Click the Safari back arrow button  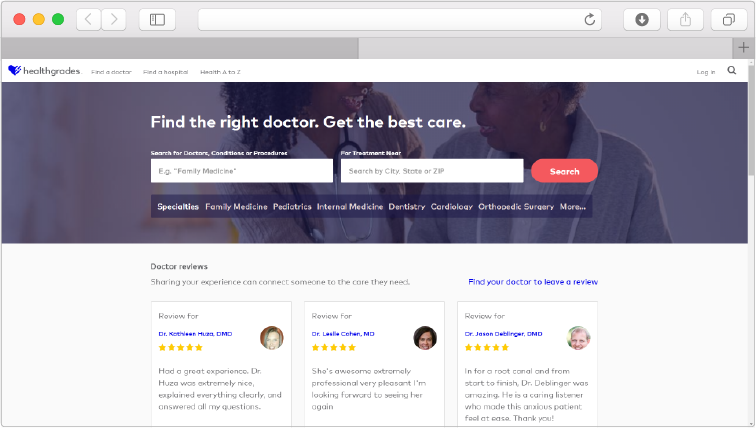89,20
